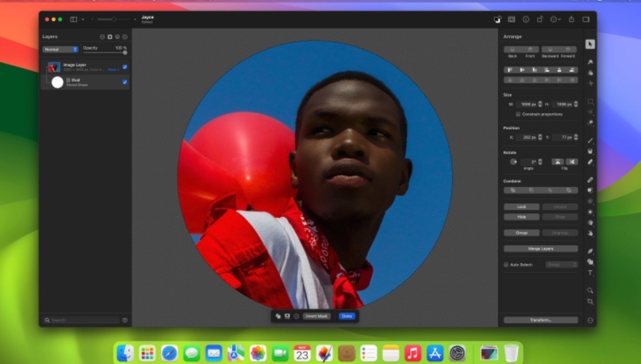641x364 pixels.
Task: Open the Pixelmator Pro app in the Dock
Action: point(324,353)
